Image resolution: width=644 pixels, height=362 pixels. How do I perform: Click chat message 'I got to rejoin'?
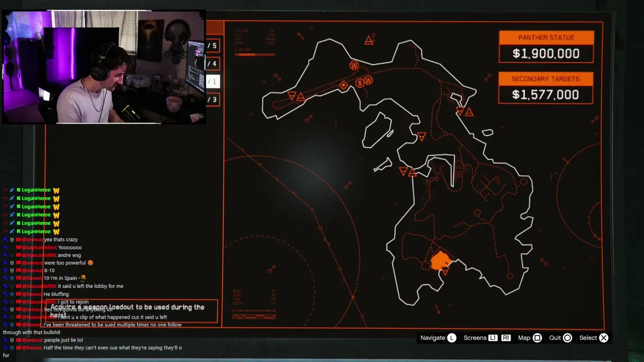[x=73, y=302]
